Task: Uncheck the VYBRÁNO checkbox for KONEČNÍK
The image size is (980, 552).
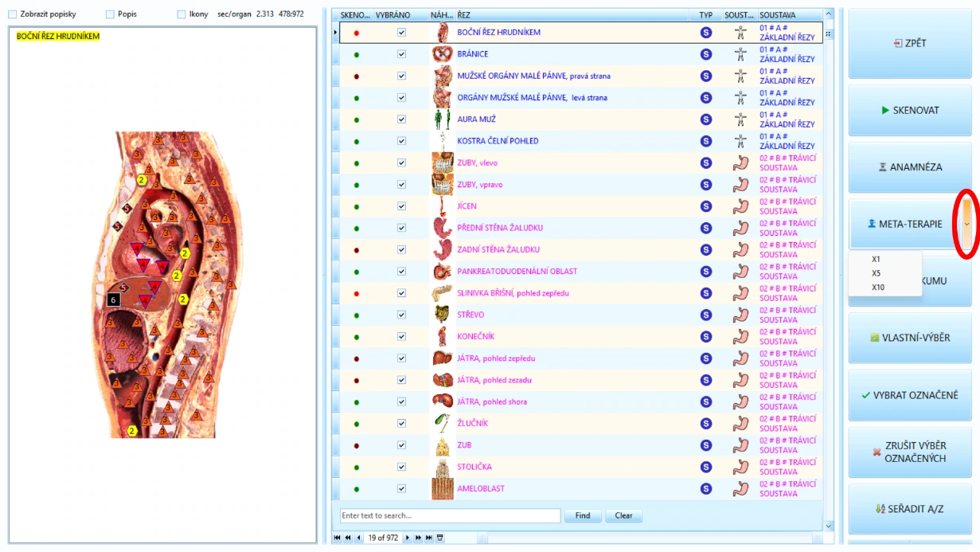Action: (401, 336)
